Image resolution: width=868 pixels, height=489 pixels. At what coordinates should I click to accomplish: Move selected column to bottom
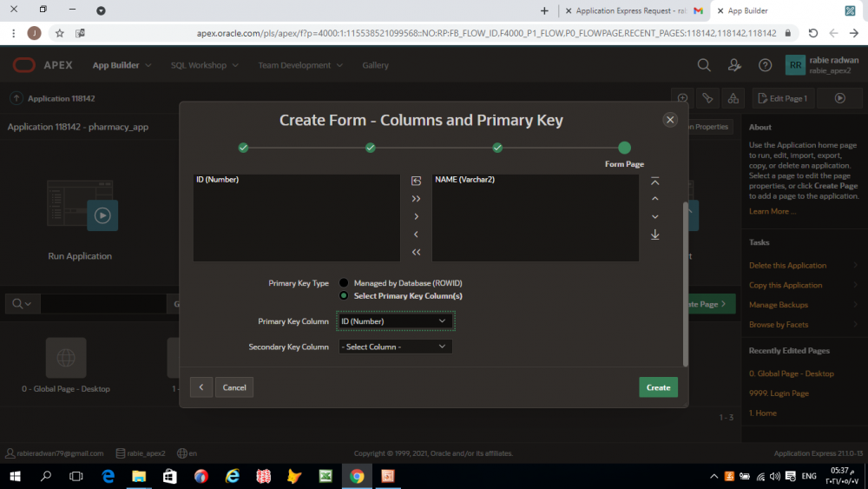654,235
